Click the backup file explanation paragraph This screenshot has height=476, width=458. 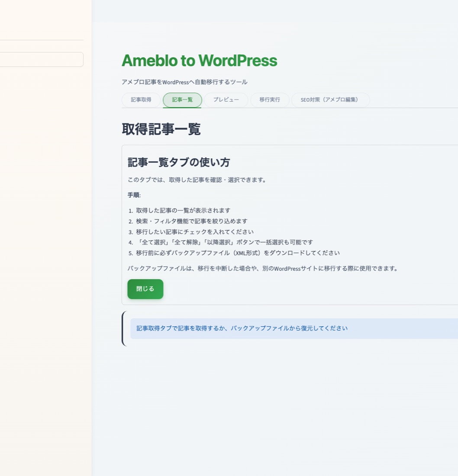[x=263, y=269]
